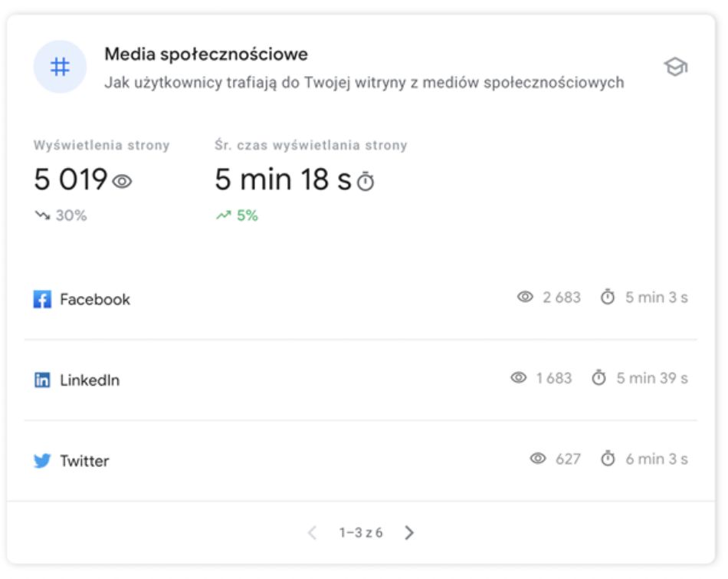Click the eye icon in Facebook row

(x=525, y=297)
